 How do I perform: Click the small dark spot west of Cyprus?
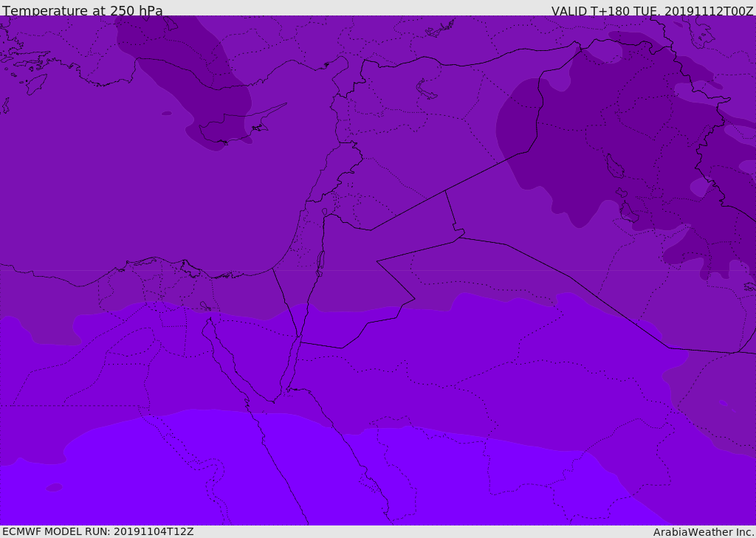click(167, 114)
